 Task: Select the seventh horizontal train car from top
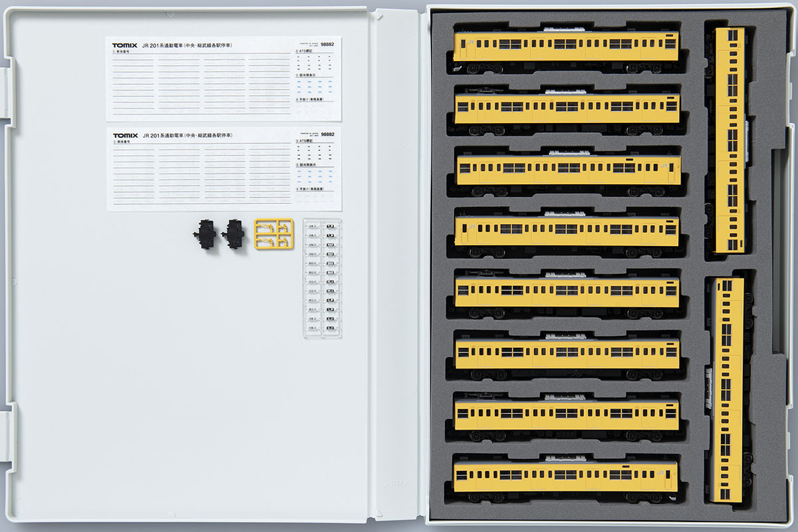click(x=567, y=414)
